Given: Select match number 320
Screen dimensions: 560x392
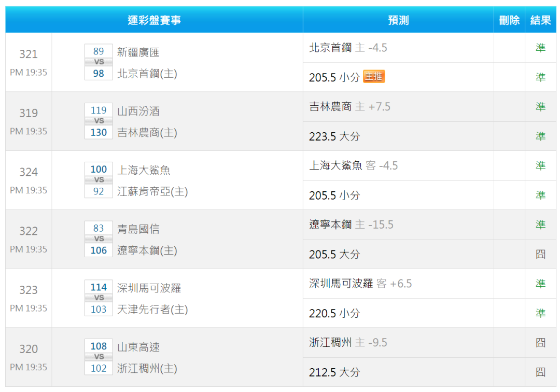Looking at the screenshot, I should [29, 348].
